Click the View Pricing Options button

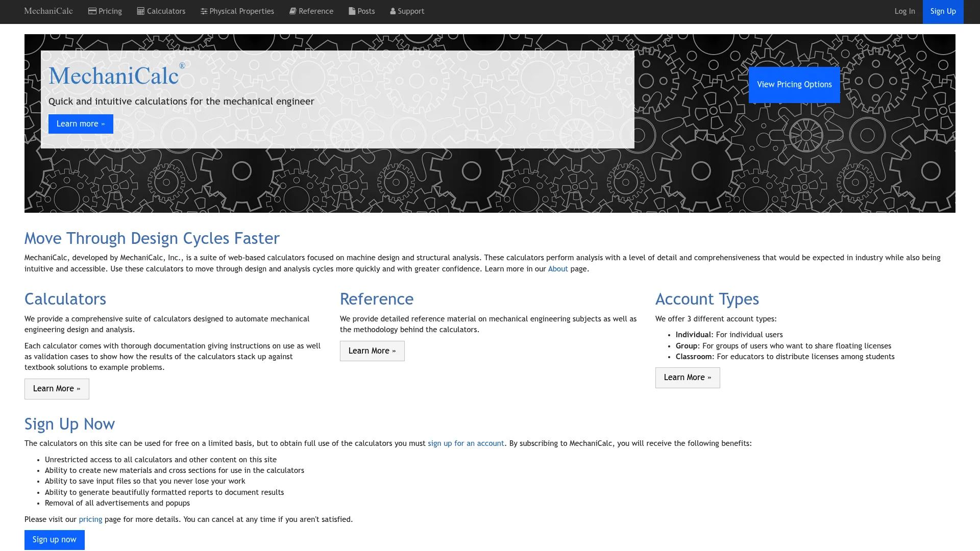point(794,85)
